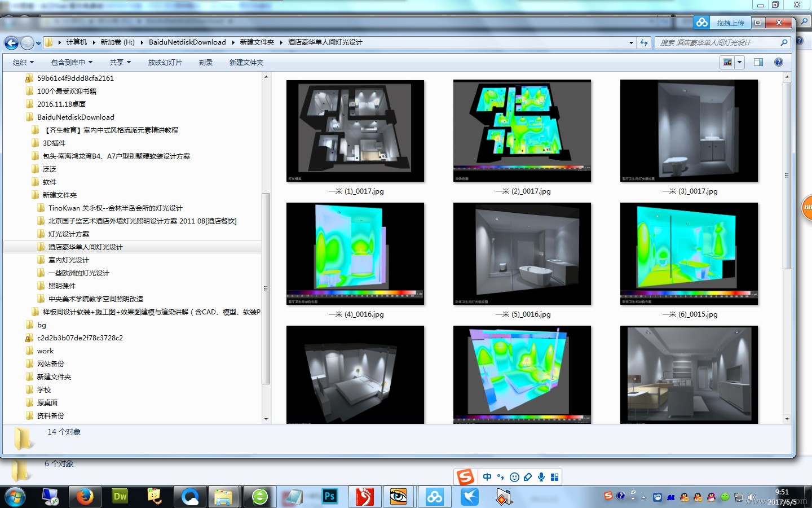Screen dimensions: 812x508
Task: Select folder 59b61c4f9ddd8cfa2161 in tree
Action: pos(75,78)
